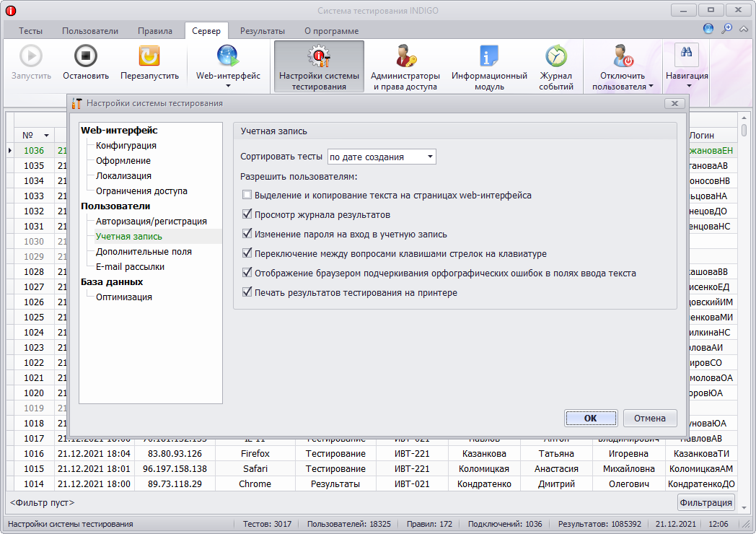The height and width of the screenshot is (534, 756).
Task: Click the Навигация binoculars icon
Action: pos(687,53)
